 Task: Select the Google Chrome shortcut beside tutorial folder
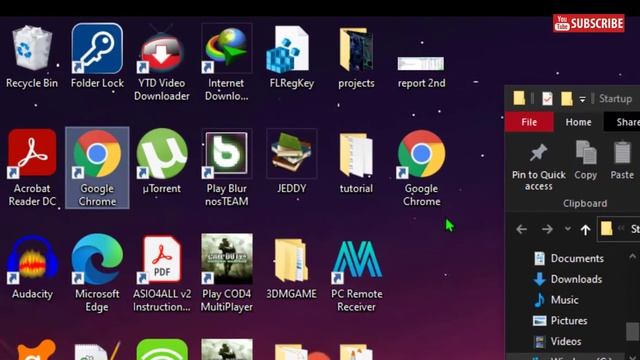pyautogui.click(x=421, y=168)
